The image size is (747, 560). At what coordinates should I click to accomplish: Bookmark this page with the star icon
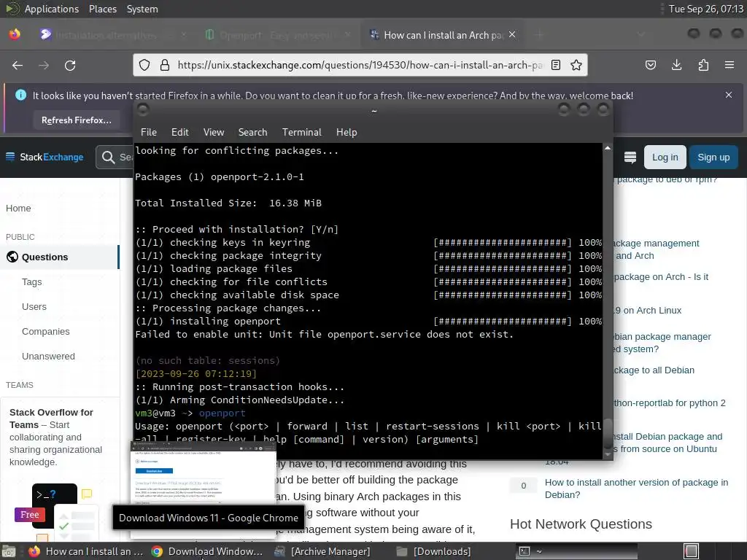pyautogui.click(x=576, y=65)
